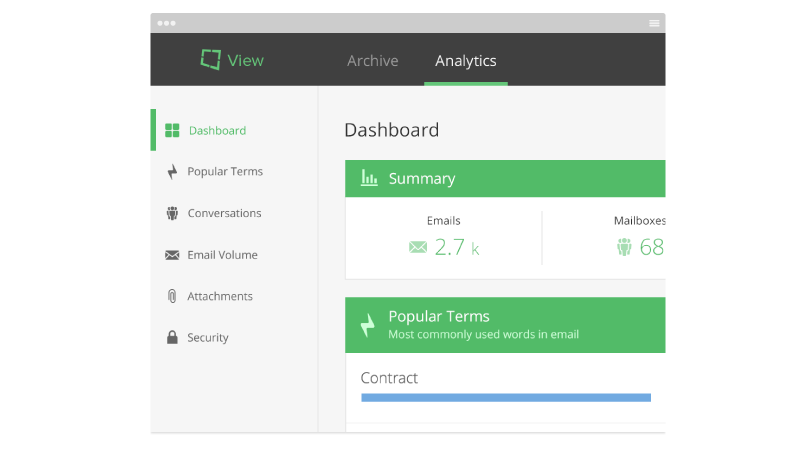The image size is (800, 450).
Task: Click the green people icon beside 68
Action: (624, 247)
